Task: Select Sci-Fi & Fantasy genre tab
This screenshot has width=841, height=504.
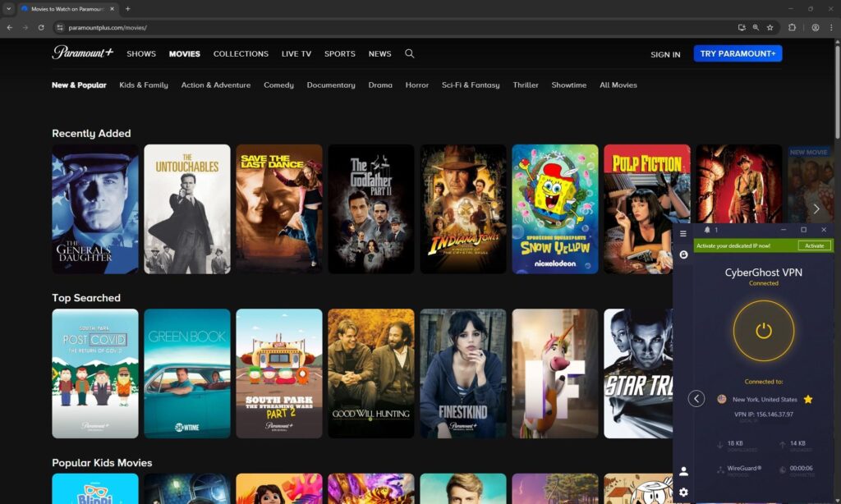Action: 471,85
